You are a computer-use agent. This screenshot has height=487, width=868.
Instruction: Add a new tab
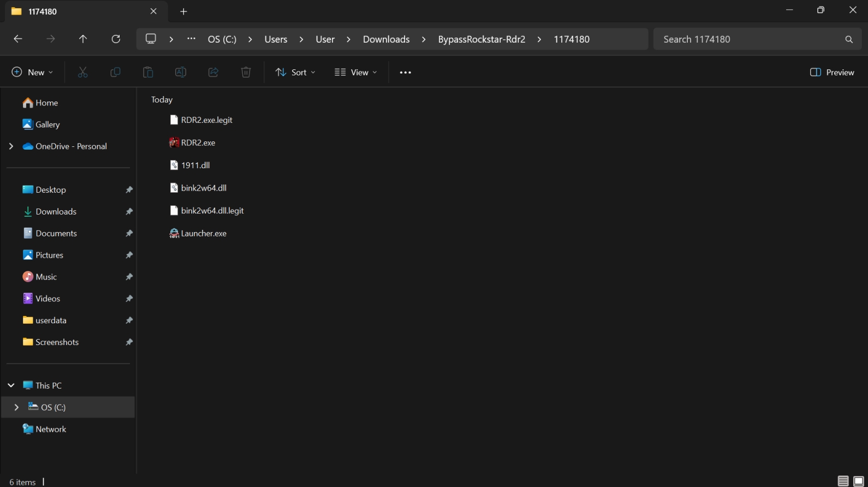coord(183,11)
